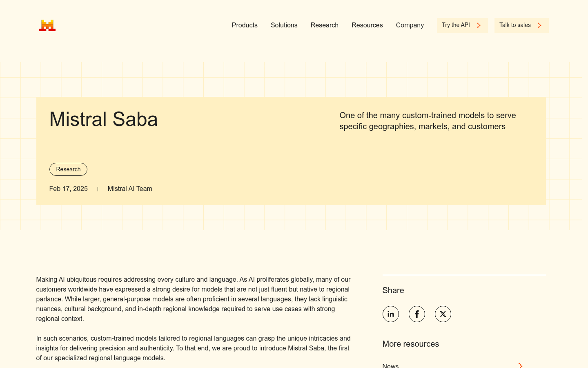Share on X icon

443,314
